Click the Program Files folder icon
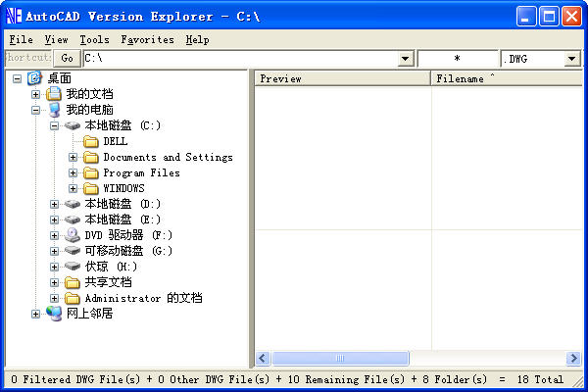The height and width of the screenshot is (392, 588). pyautogui.click(x=91, y=172)
